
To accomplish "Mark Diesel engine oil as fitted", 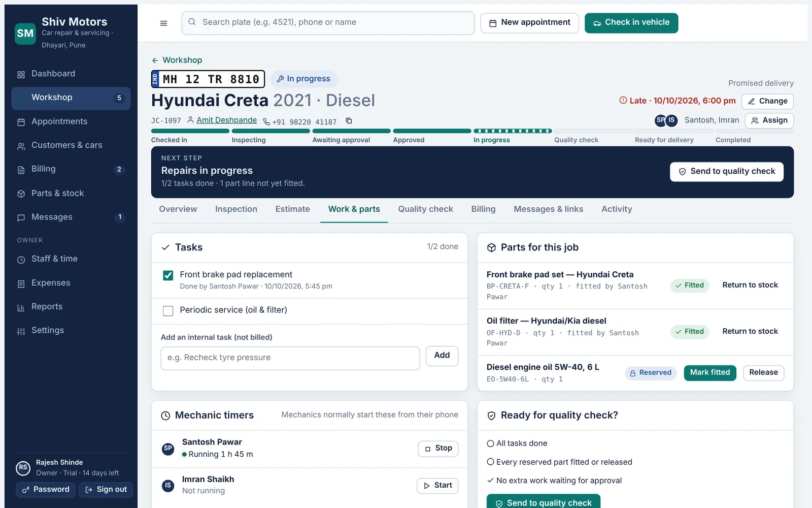I will [x=710, y=373].
